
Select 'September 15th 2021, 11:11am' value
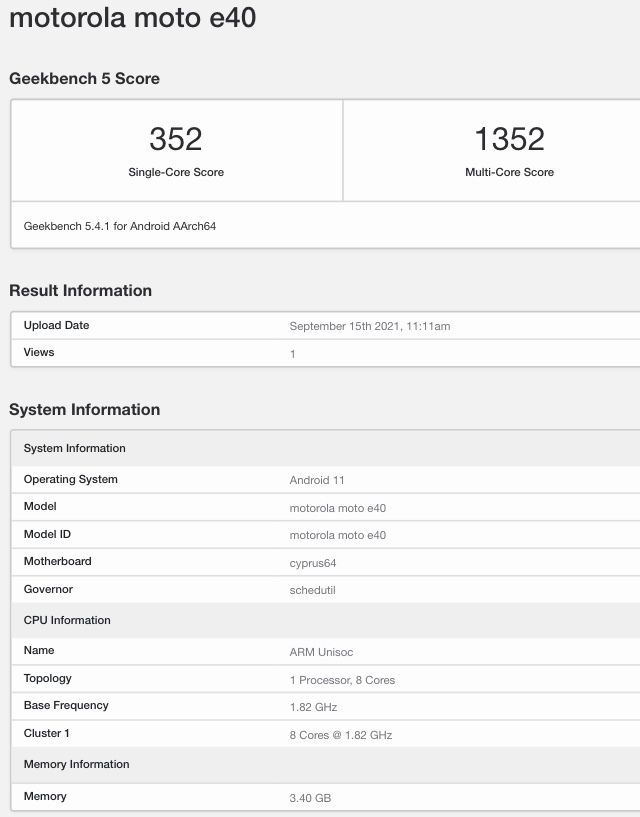coord(370,326)
